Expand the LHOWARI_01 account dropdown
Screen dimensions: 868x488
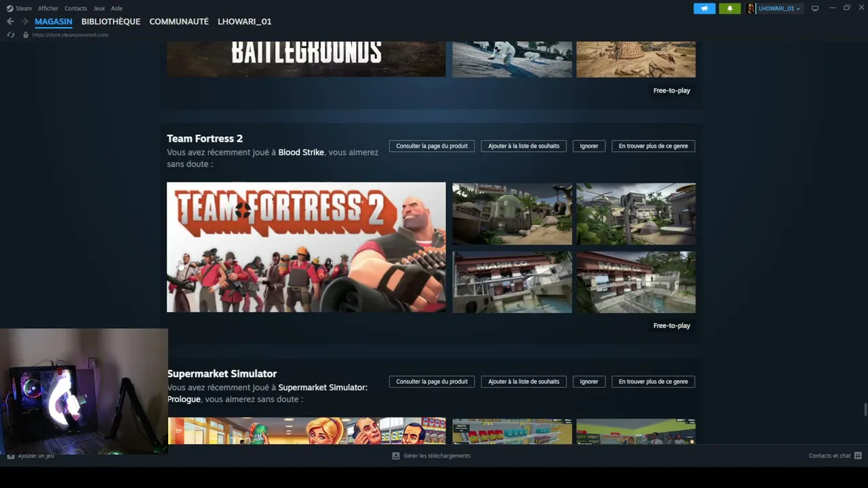click(798, 9)
